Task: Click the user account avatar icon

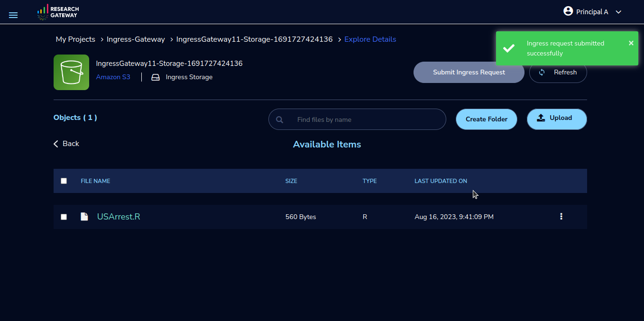Action: coord(568,11)
